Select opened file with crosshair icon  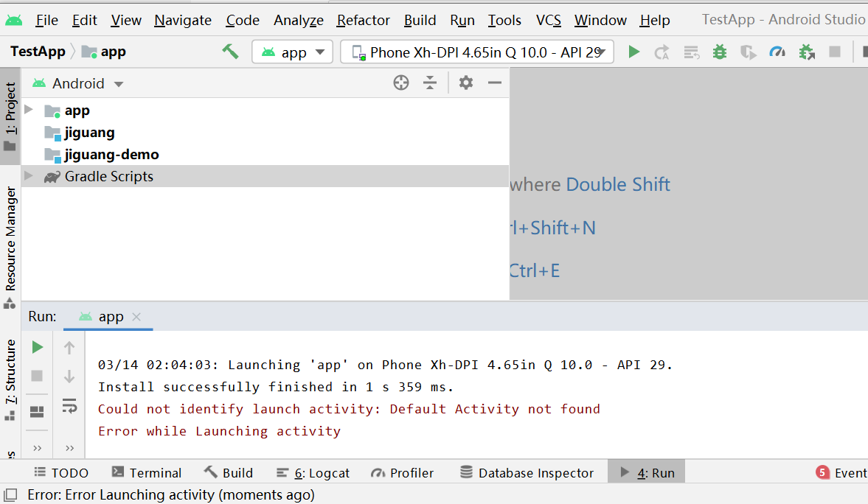[x=400, y=83]
